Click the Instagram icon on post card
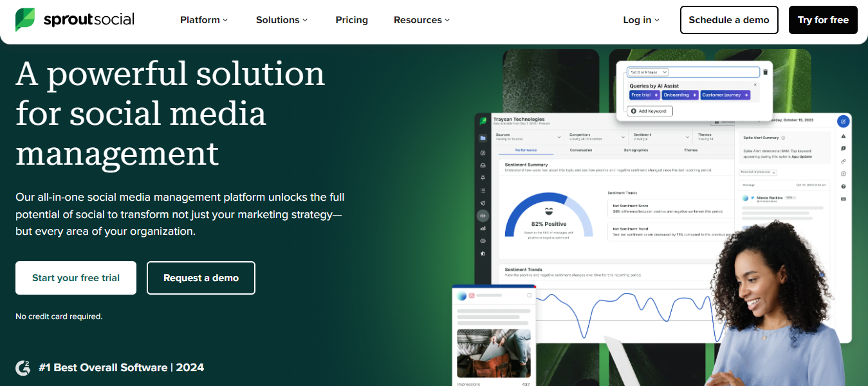The image size is (868, 386). click(472, 295)
